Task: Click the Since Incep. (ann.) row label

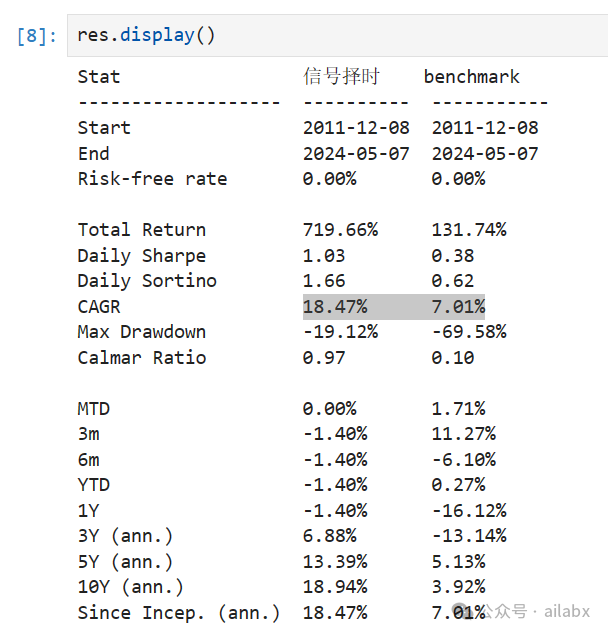Action: (x=179, y=613)
